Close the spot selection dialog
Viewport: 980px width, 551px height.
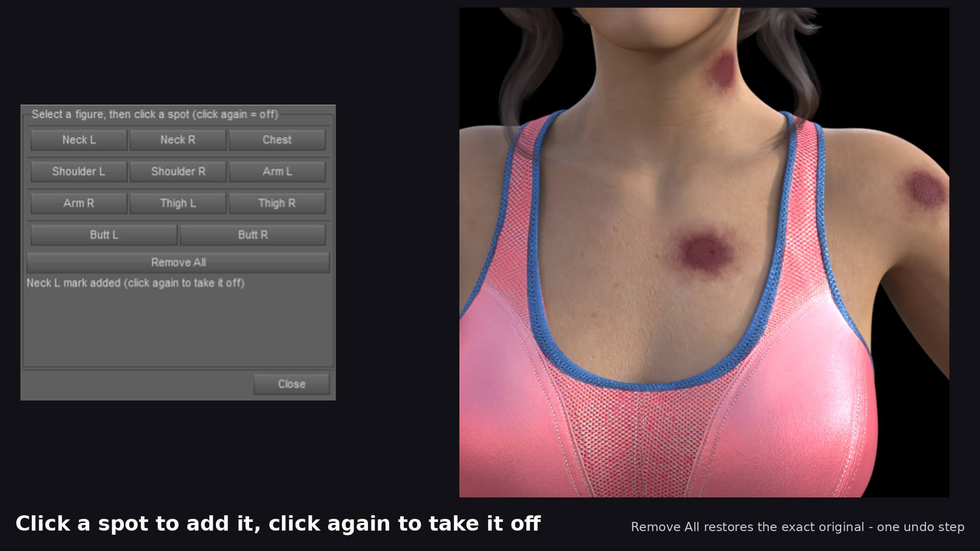click(x=291, y=384)
